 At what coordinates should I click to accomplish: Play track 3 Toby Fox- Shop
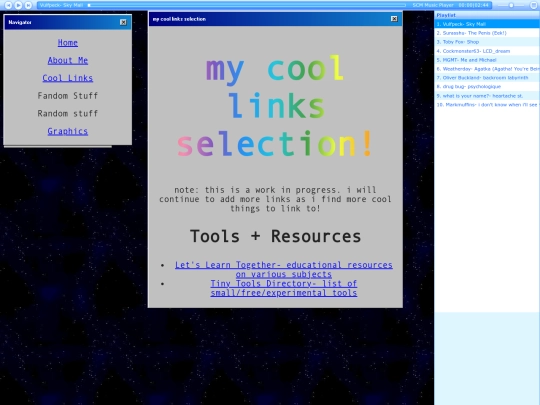pos(487,42)
